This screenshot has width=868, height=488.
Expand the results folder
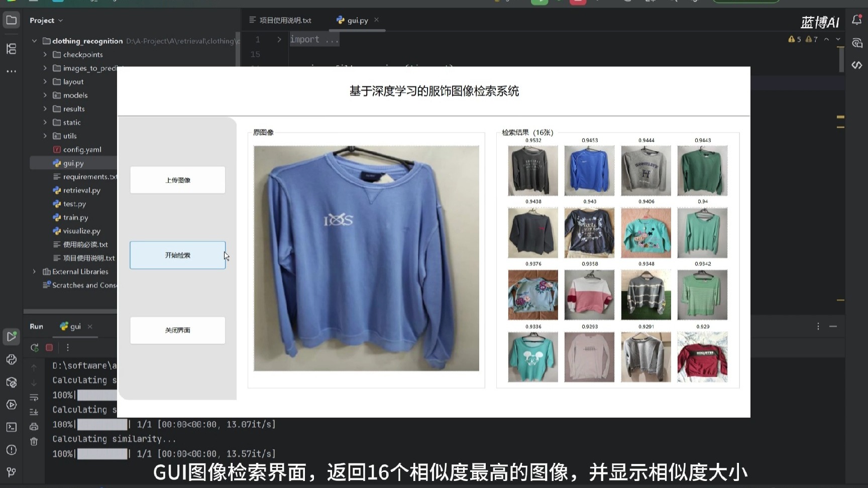45,109
